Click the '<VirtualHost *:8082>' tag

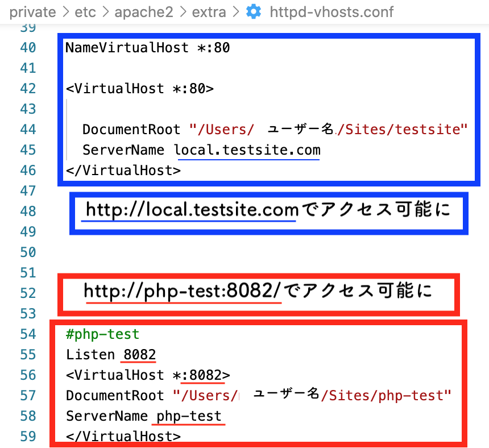pyautogui.click(x=148, y=375)
